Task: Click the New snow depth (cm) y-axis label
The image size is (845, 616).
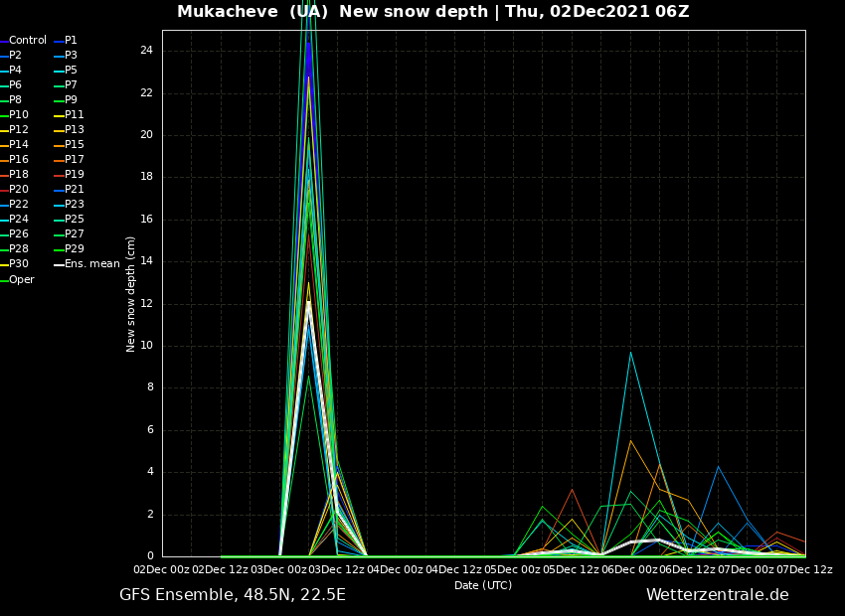Action: click(x=131, y=293)
